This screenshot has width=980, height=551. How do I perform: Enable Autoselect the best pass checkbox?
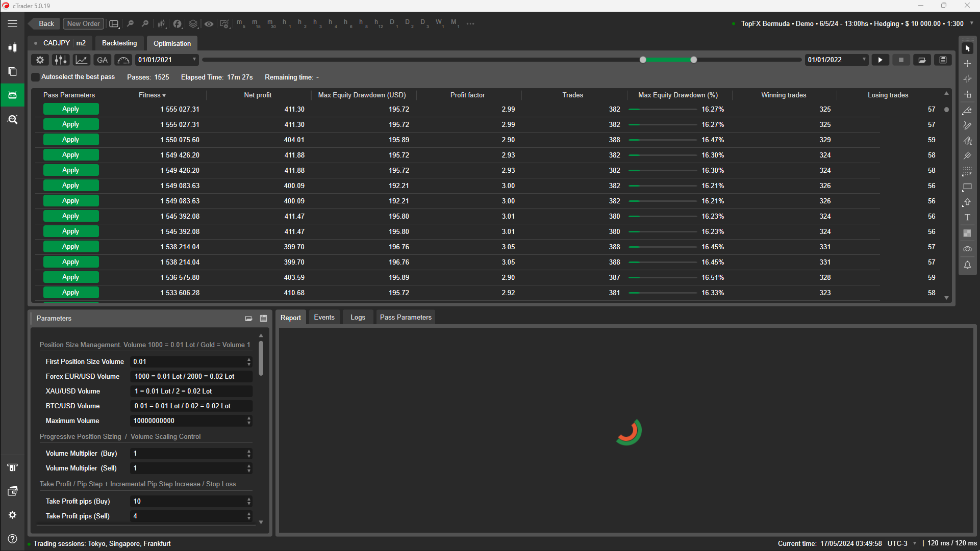(35, 77)
